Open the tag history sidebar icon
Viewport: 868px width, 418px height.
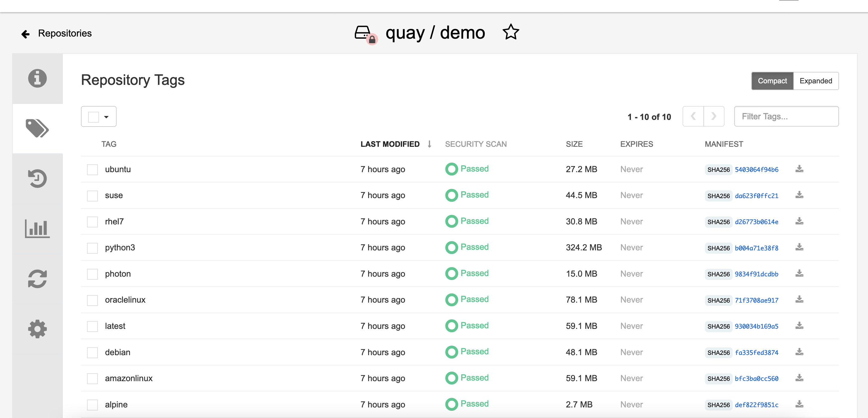tap(37, 179)
